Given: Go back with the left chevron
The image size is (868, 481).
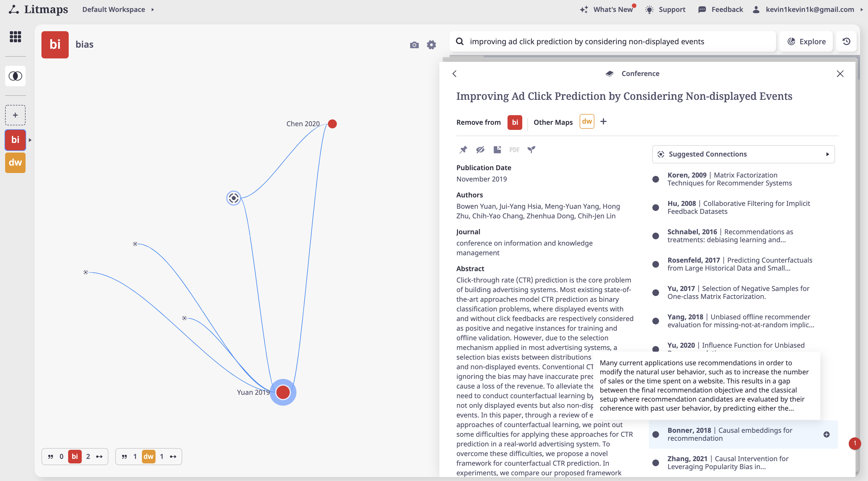Looking at the screenshot, I should [x=454, y=74].
